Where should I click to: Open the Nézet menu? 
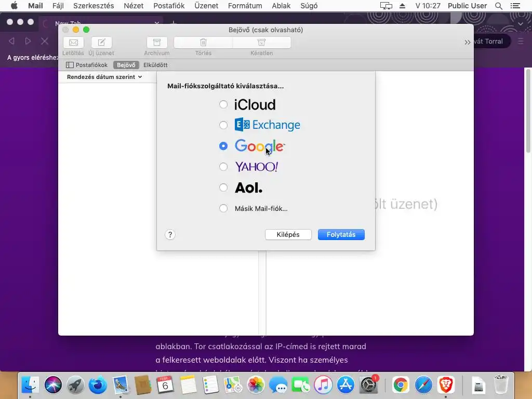[134, 6]
